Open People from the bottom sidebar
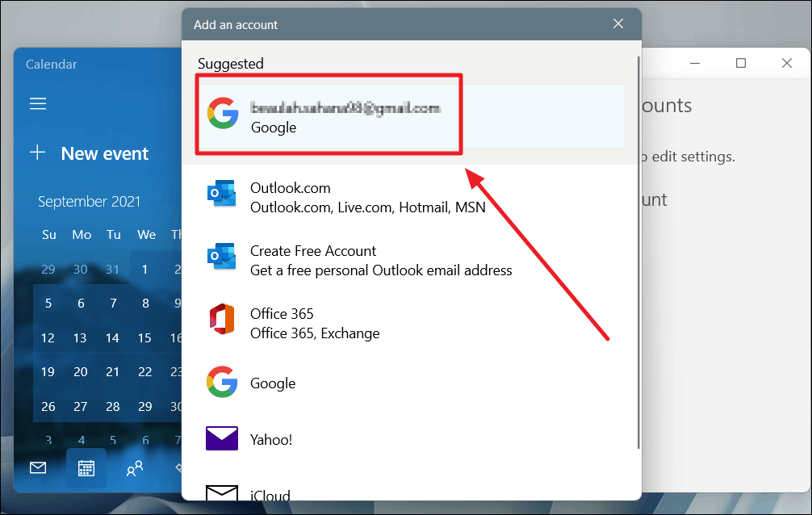Image resolution: width=812 pixels, height=515 pixels. point(135,467)
